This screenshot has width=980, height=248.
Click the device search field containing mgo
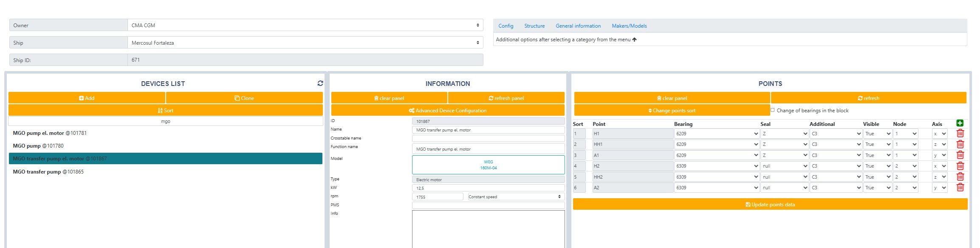165,121
